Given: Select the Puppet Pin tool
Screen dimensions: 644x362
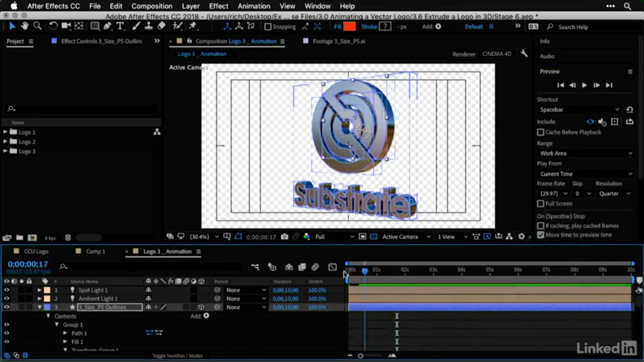Looking at the screenshot, I should coord(193,26).
